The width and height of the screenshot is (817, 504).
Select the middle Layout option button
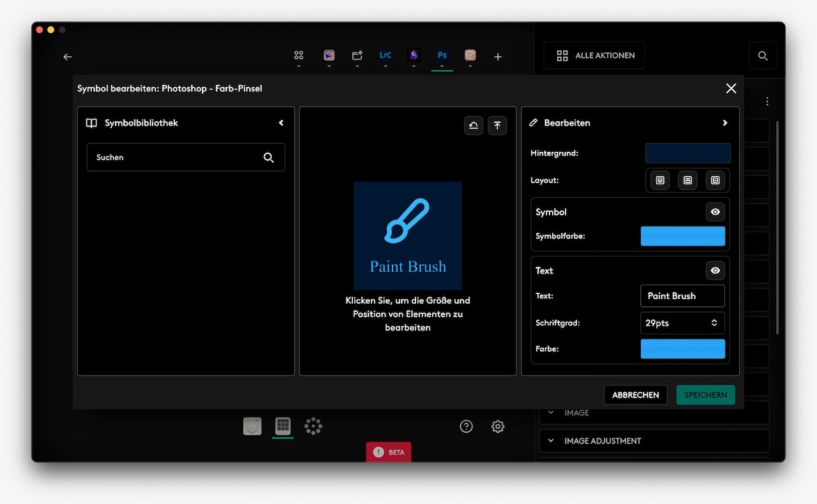pos(687,181)
